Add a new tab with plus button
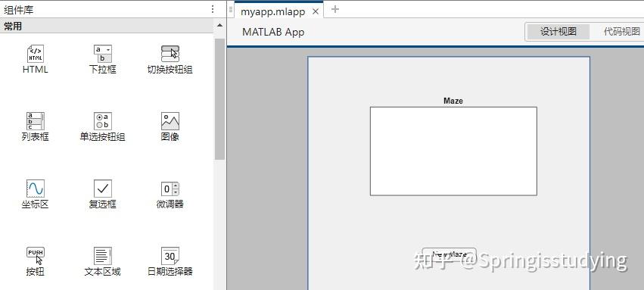Viewport: 644px width, 290px height. click(335, 9)
